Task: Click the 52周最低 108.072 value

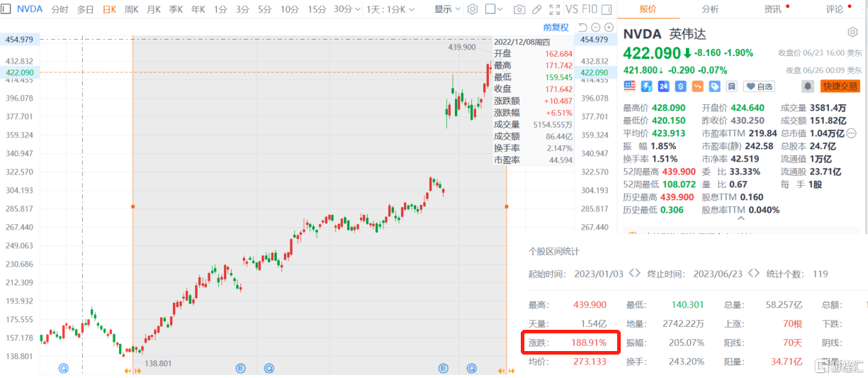Action: click(x=680, y=184)
